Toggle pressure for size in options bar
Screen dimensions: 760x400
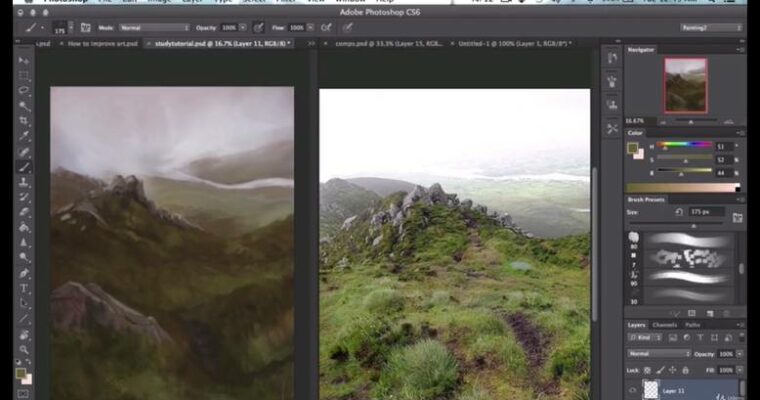point(348,28)
